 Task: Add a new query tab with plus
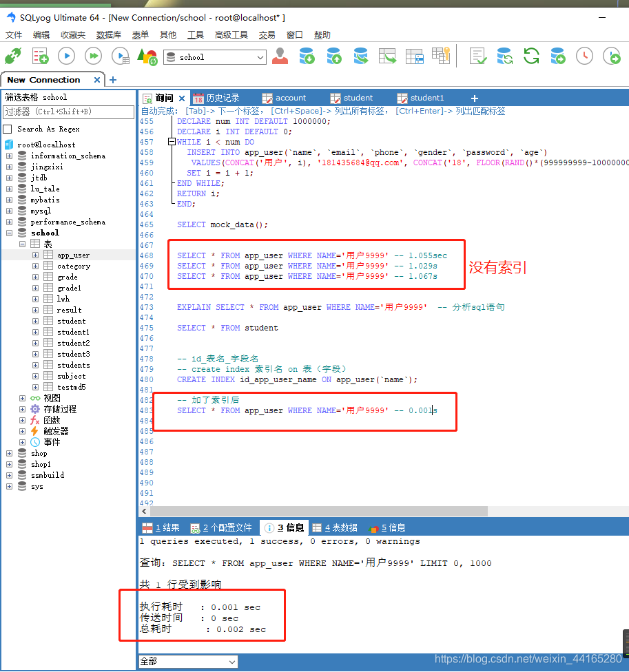(474, 98)
